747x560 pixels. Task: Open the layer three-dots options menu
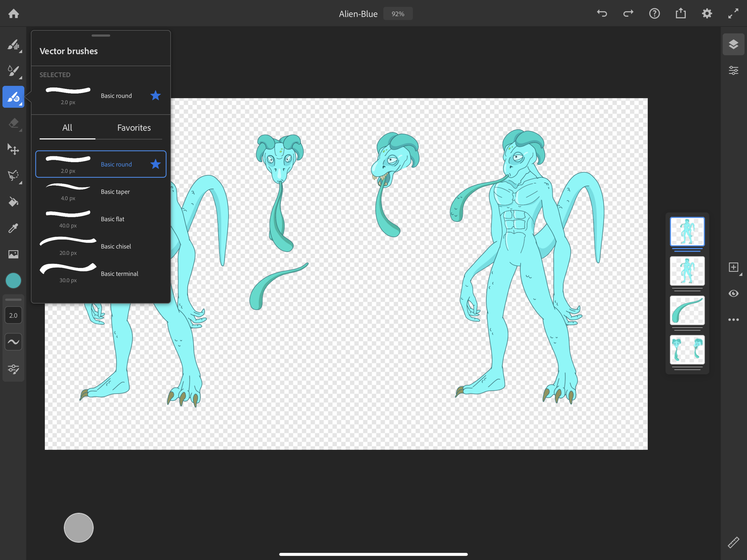tap(733, 319)
